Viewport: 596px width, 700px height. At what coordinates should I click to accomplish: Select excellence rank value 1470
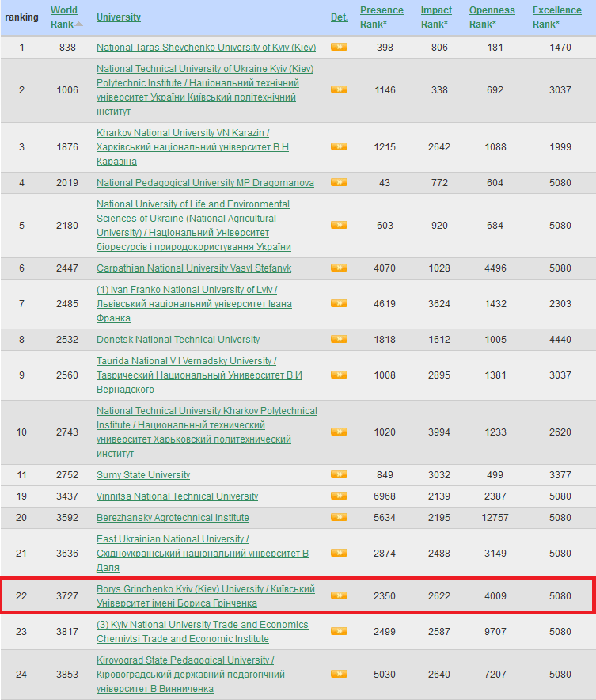coord(560,48)
